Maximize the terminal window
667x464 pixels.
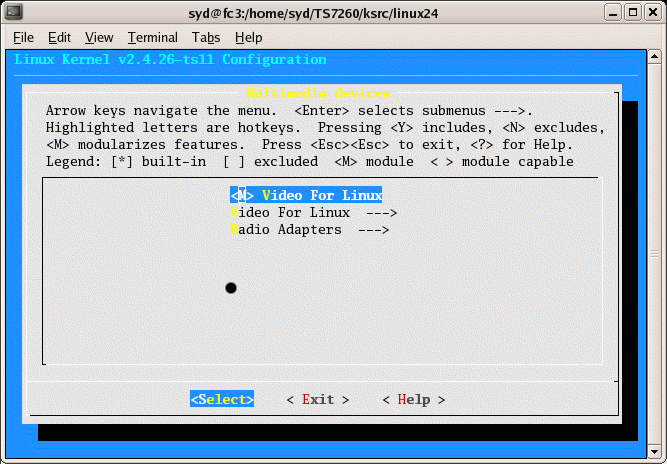click(633, 12)
